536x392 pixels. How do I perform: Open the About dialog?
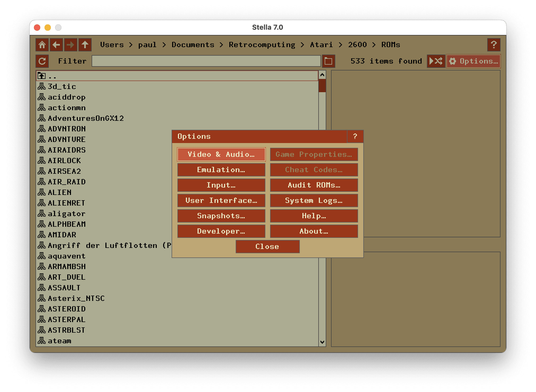click(x=314, y=231)
